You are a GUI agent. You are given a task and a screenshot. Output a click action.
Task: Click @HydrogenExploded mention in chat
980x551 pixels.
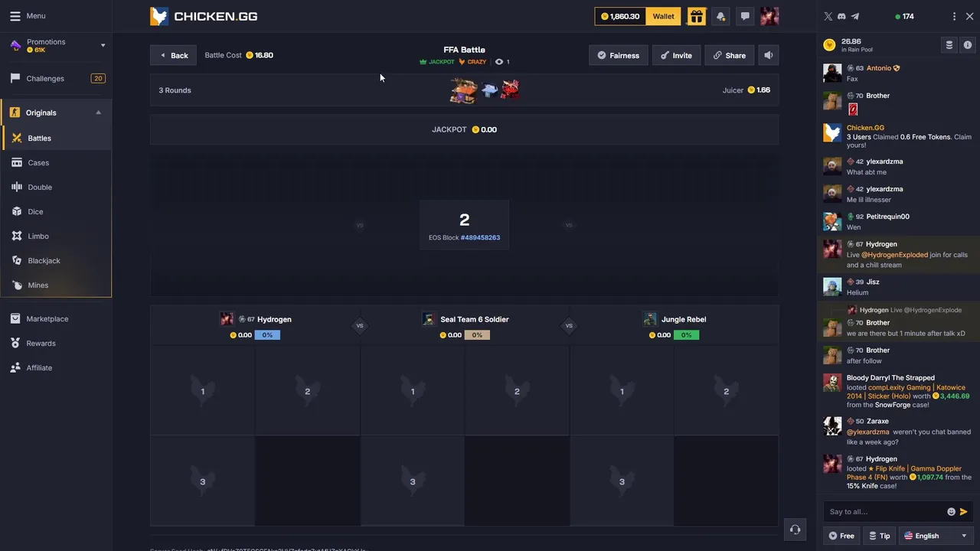coord(894,255)
